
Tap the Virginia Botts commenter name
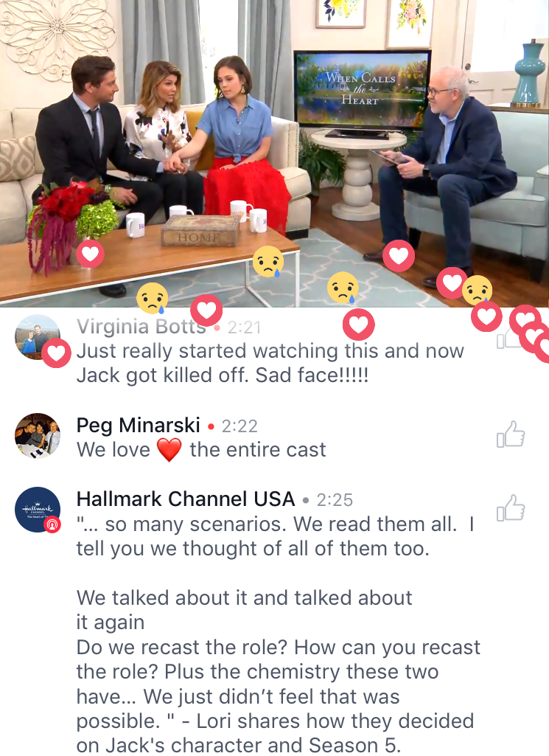click(x=141, y=327)
